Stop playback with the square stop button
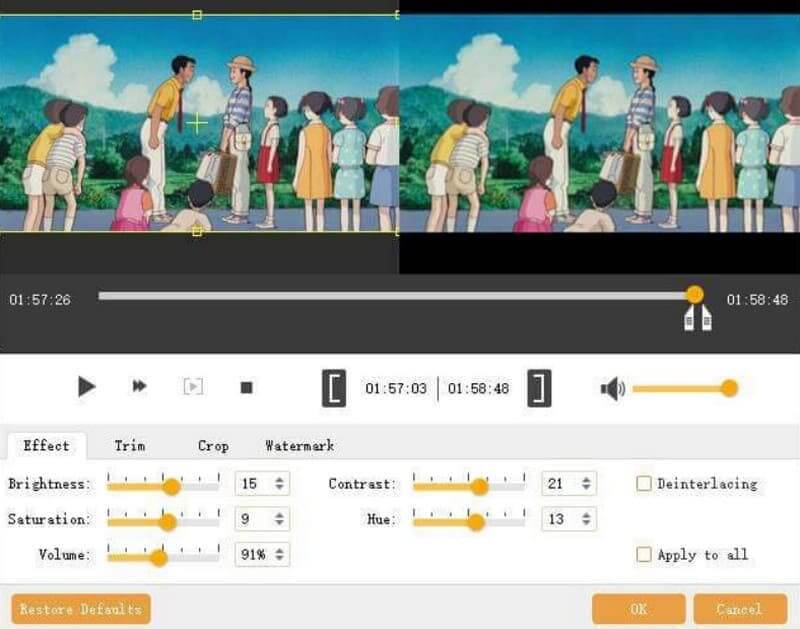The height and width of the screenshot is (629, 800). 246,388
